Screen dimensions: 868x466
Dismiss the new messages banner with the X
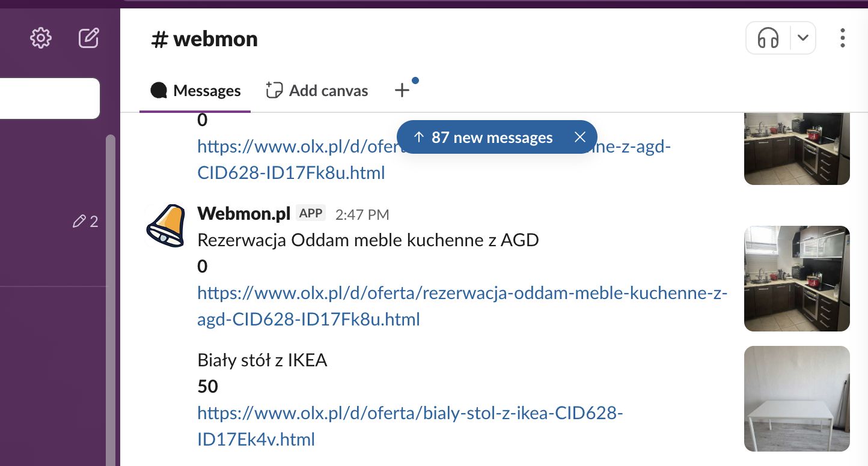point(579,137)
